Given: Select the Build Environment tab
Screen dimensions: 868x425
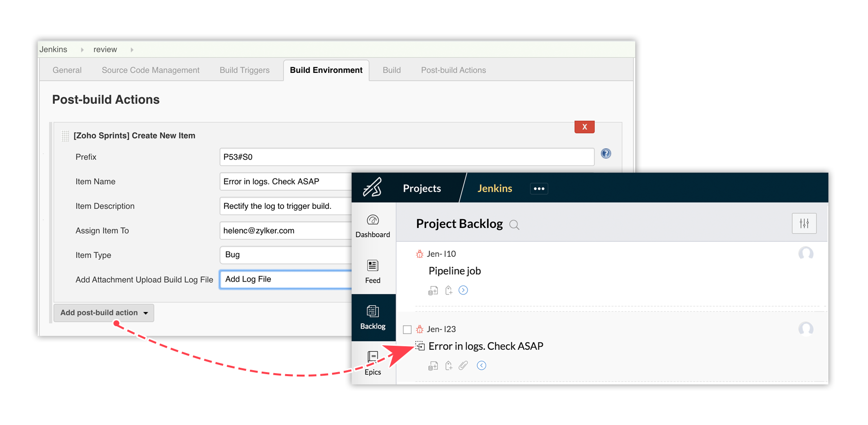Looking at the screenshot, I should [326, 70].
